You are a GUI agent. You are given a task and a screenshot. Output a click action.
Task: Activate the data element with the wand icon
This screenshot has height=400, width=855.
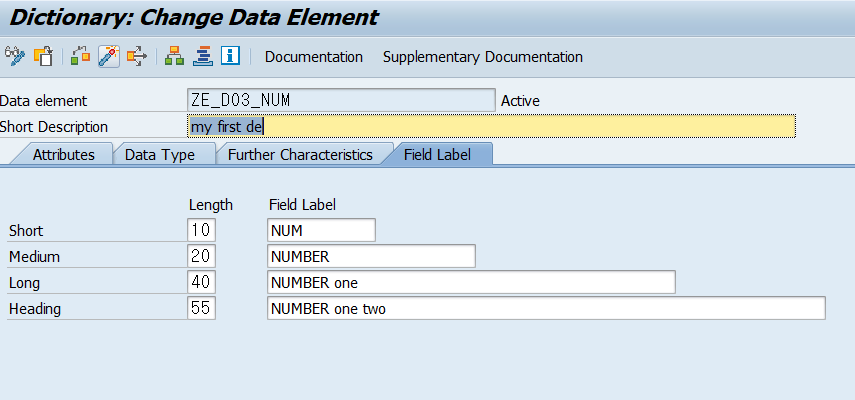(x=109, y=56)
